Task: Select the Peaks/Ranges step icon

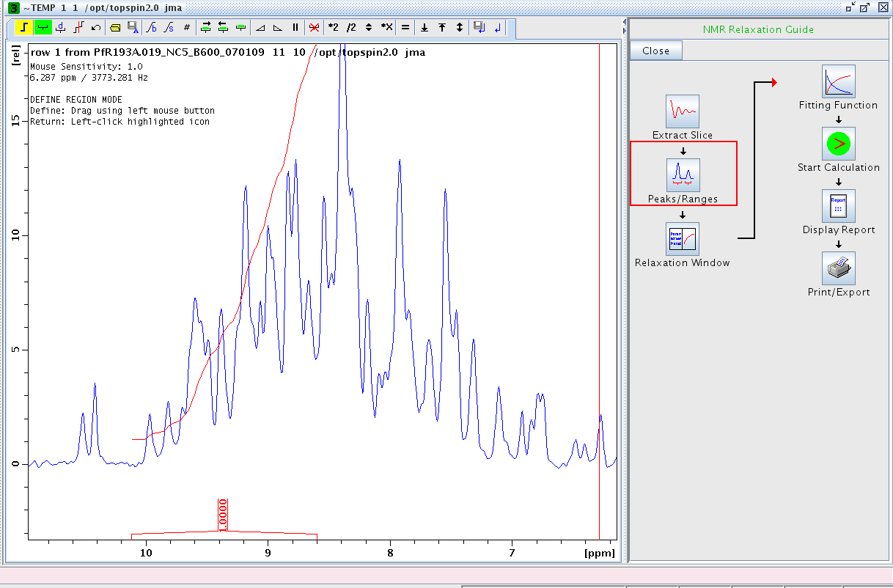Action: point(683,175)
